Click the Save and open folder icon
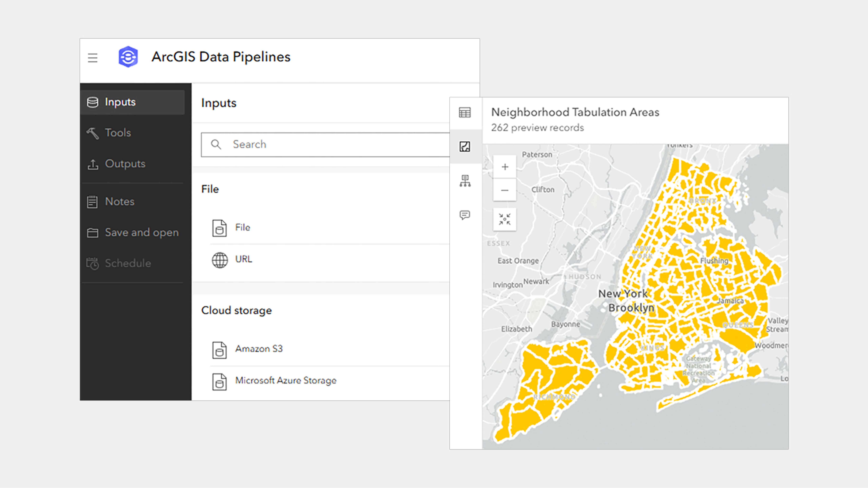 point(93,233)
